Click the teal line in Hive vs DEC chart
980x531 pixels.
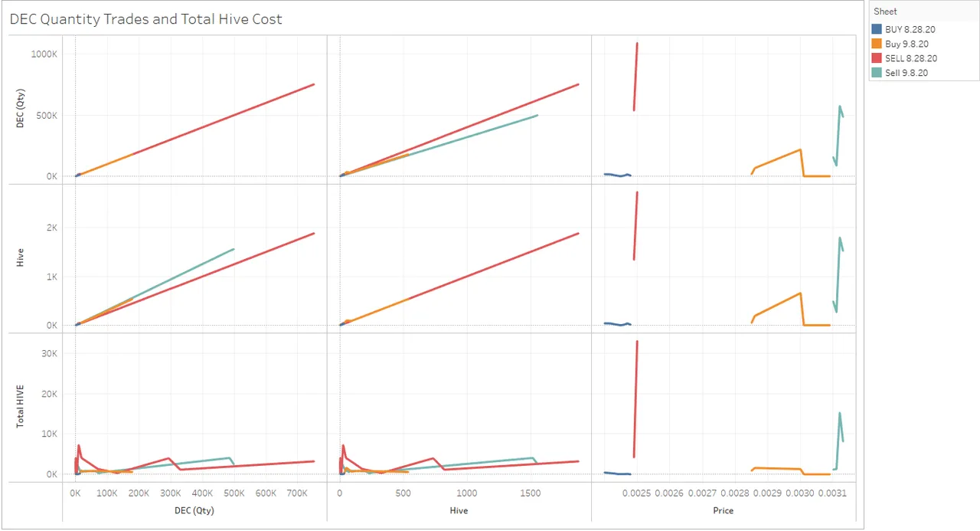[x=184, y=273]
